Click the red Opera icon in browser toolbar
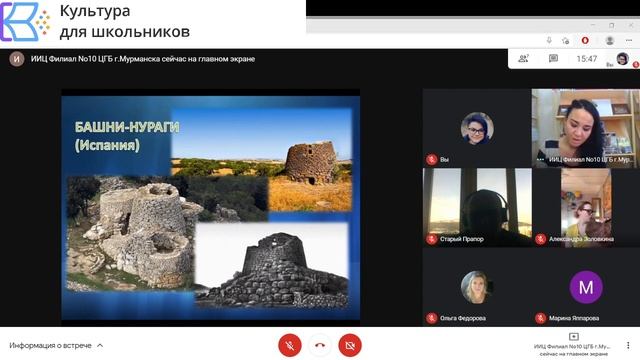 [x=585, y=40]
